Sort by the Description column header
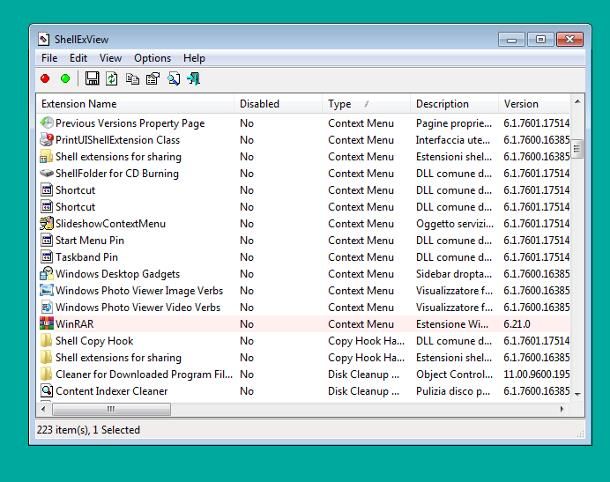Screen dimensions: 610x482 tap(454, 104)
